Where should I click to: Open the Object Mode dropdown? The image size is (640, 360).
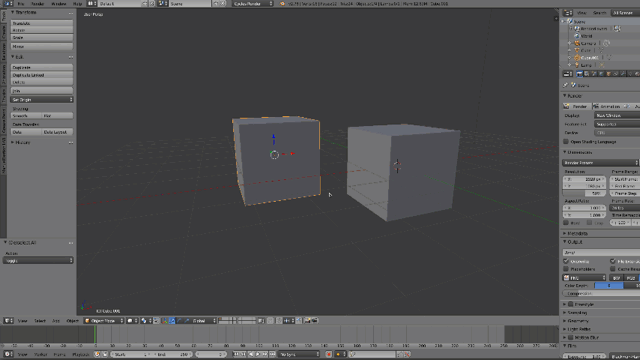click(x=104, y=321)
